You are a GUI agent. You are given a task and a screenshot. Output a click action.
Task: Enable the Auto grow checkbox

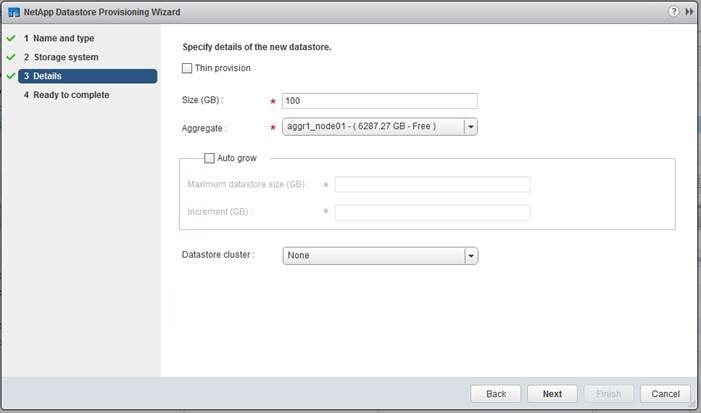pyautogui.click(x=209, y=158)
